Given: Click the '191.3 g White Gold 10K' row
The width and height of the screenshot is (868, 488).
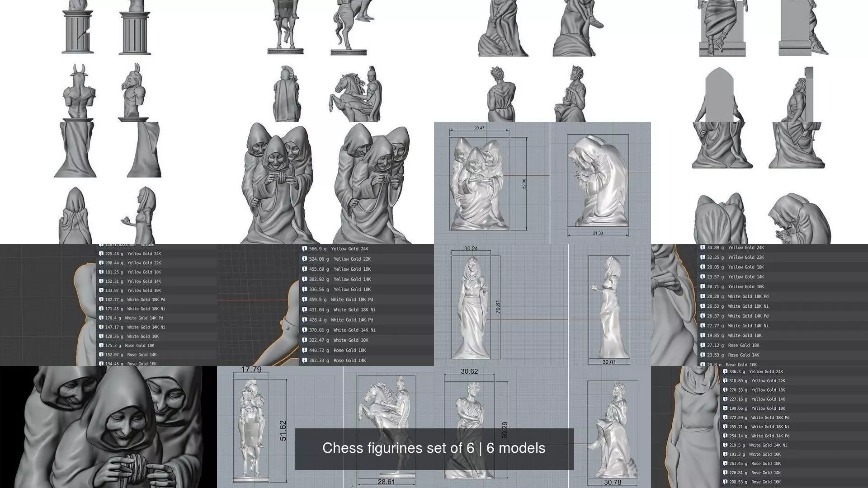Looking at the screenshot, I should click(x=794, y=455).
